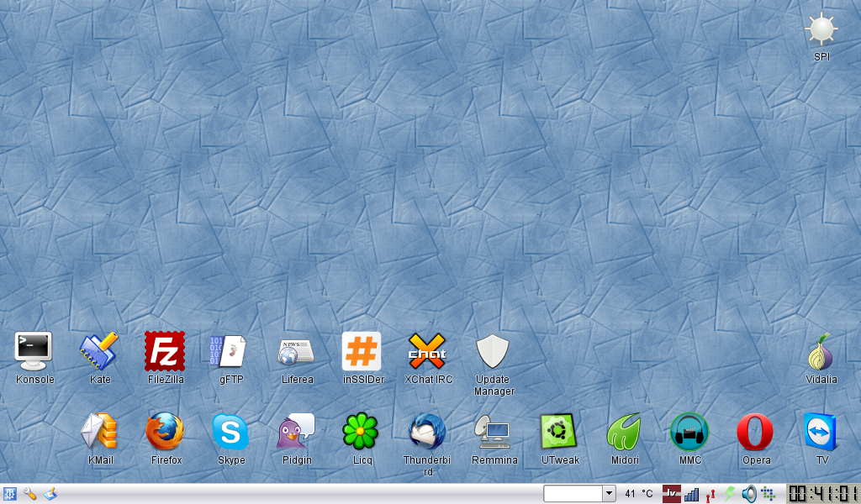Viewport: 861px width, 504px height.
Task: Click the digital clock in the taskbar
Action: pyautogui.click(x=822, y=494)
